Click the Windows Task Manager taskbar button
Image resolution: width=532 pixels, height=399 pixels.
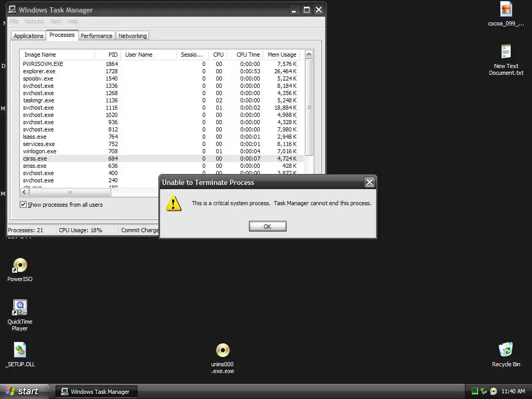[x=96, y=392]
